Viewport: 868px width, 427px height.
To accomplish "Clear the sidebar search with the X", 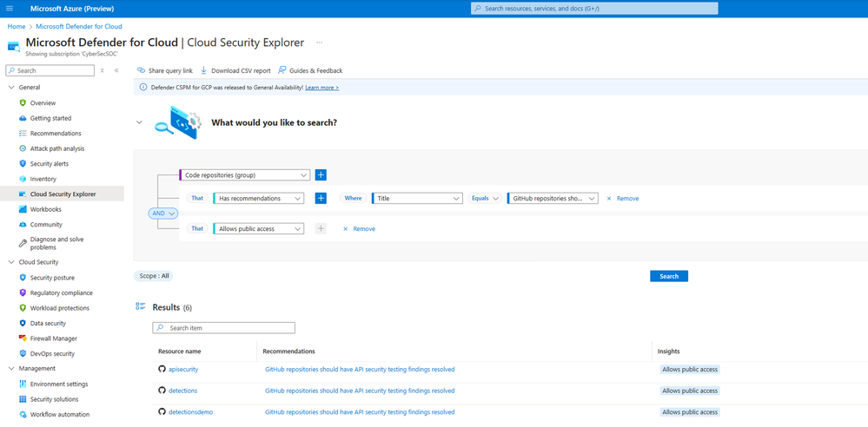I will point(102,71).
